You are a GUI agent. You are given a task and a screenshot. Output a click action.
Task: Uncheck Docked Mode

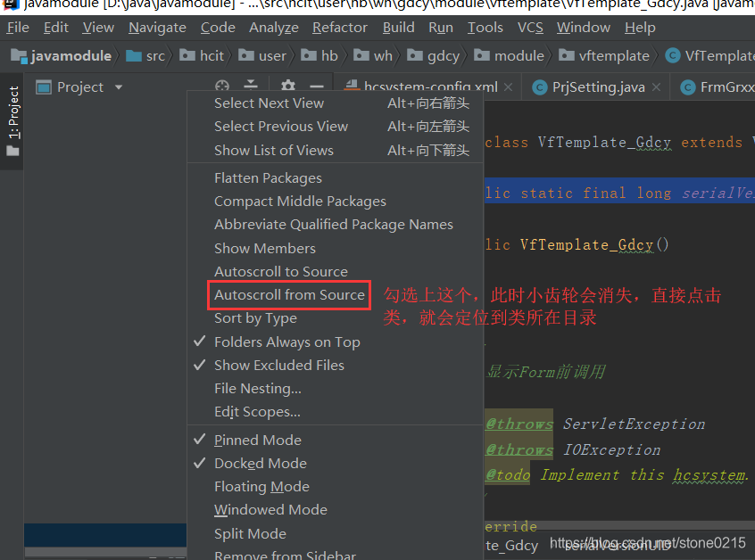coord(336,464)
